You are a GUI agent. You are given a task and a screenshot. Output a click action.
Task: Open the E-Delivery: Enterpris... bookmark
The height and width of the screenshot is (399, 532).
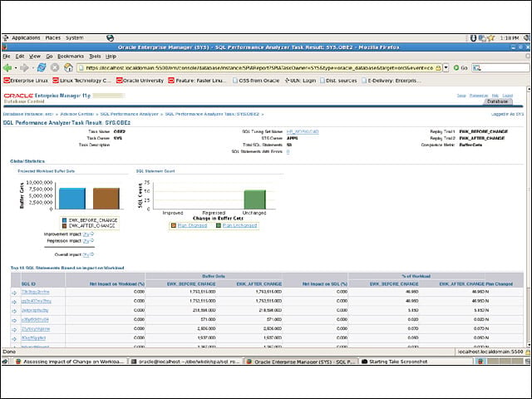[x=392, y=81]
